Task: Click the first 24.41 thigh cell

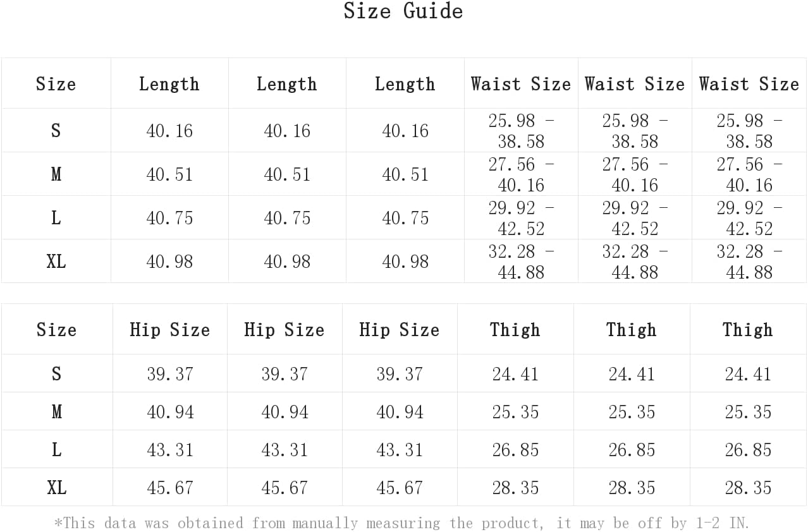Action: 515,374
